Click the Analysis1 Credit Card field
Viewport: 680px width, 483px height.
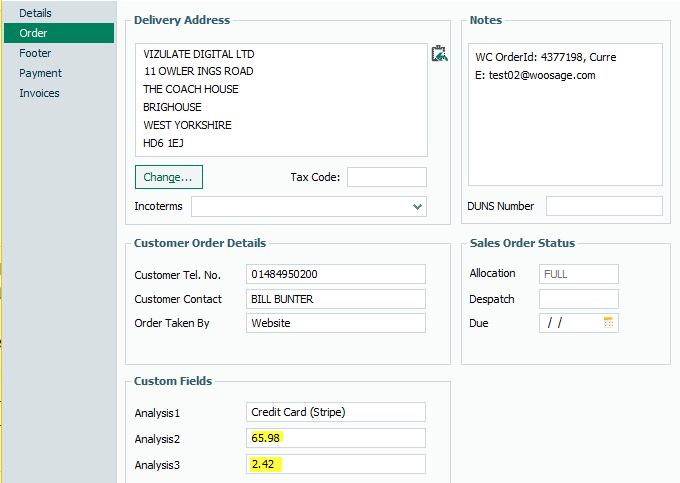point(335,412)
